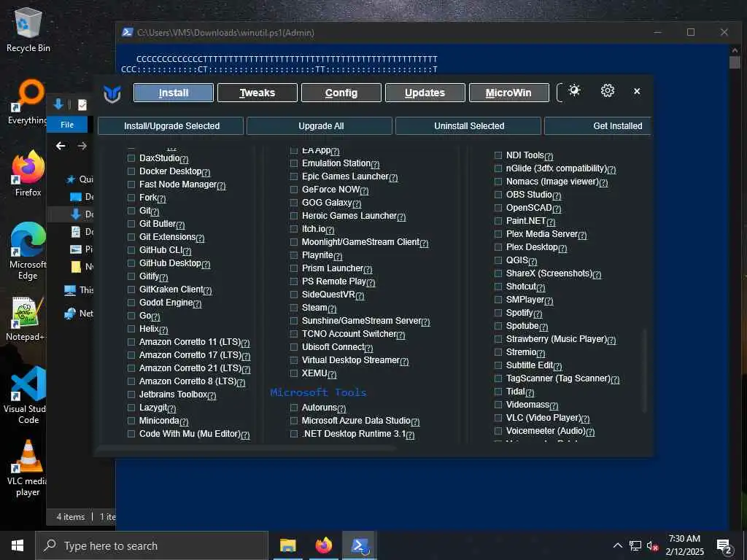Tick the Miniconda checkbox

tap(131, 421)
